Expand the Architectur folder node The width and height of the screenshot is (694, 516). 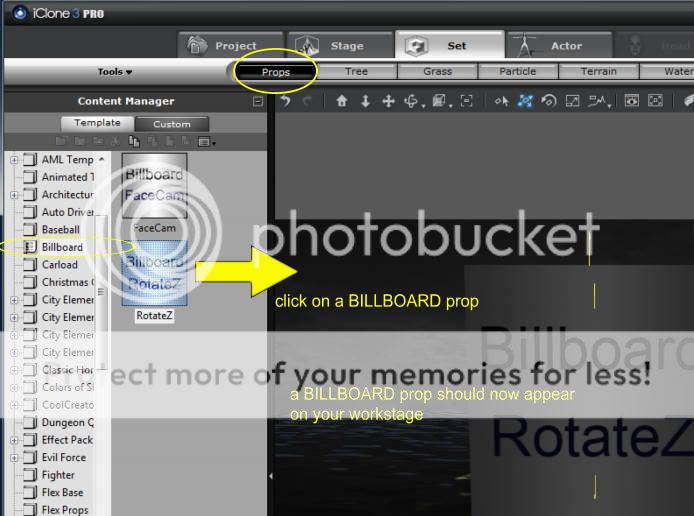pyautogui.click(x=14, y=195)
